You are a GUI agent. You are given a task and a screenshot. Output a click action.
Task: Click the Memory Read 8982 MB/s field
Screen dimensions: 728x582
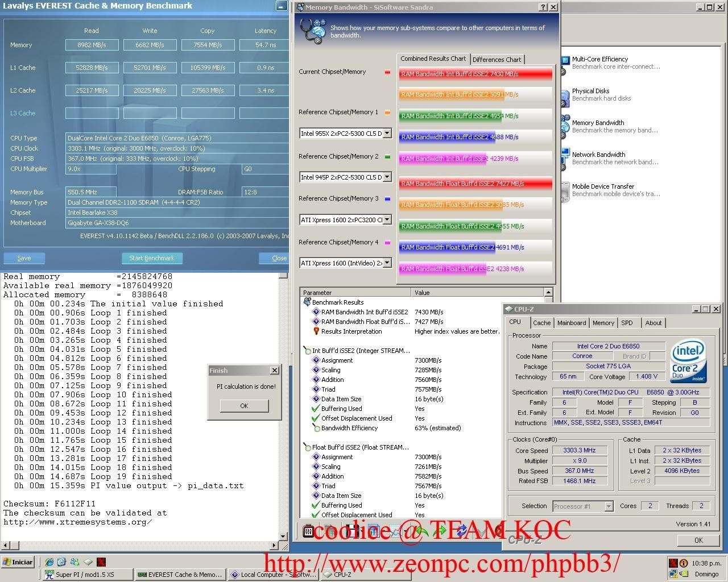[x=92, y=45]
